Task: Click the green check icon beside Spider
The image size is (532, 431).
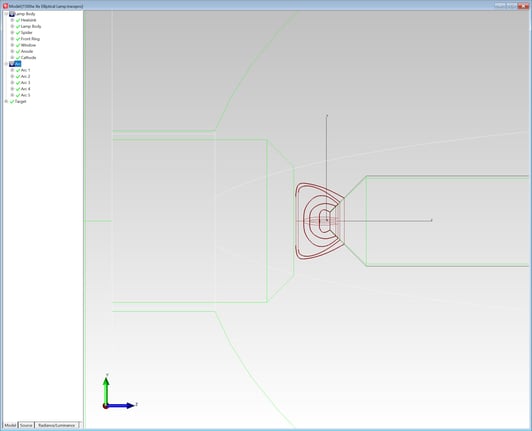Action: (18, 33)
